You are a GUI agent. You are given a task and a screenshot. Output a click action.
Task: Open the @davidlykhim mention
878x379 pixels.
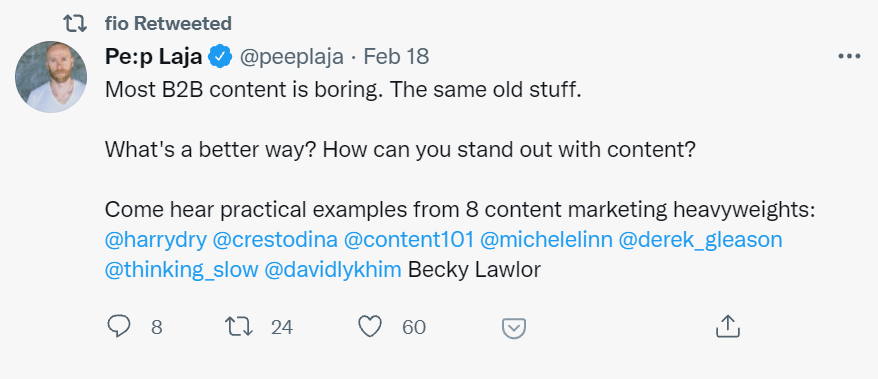tap(333, 270)
